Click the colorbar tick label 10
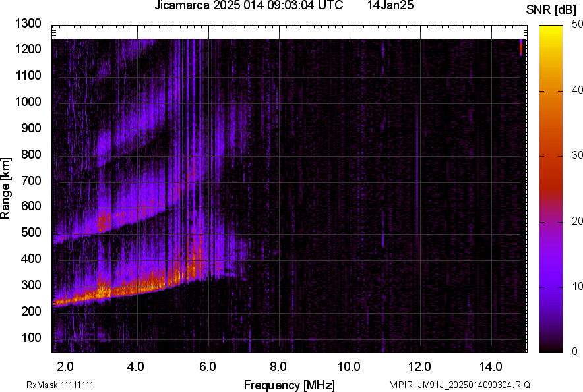 (x=578, y=286)
